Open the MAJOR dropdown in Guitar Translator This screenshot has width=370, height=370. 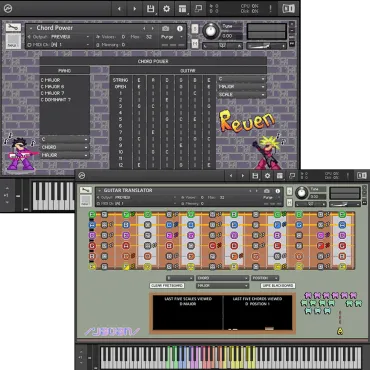coord(222,286)
